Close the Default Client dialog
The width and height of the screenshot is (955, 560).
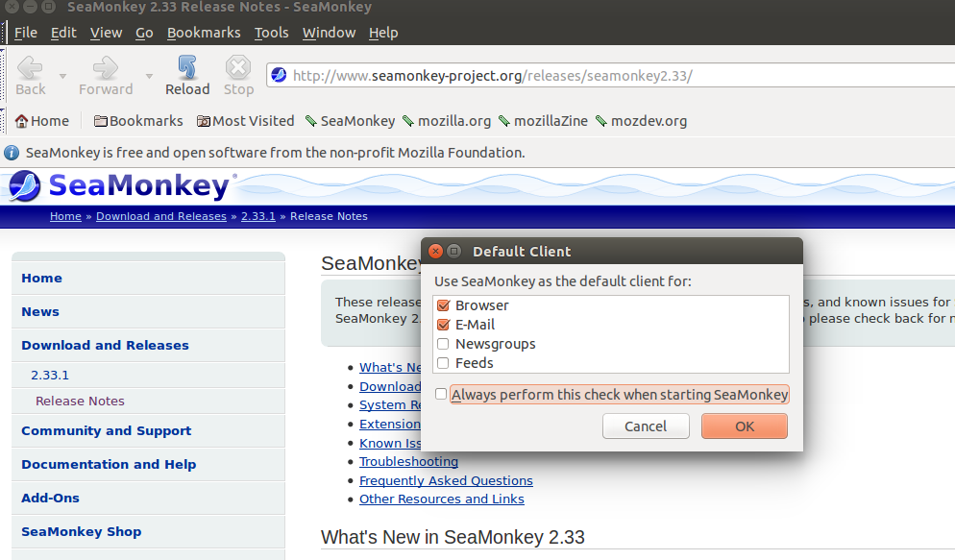pos(435,251)
